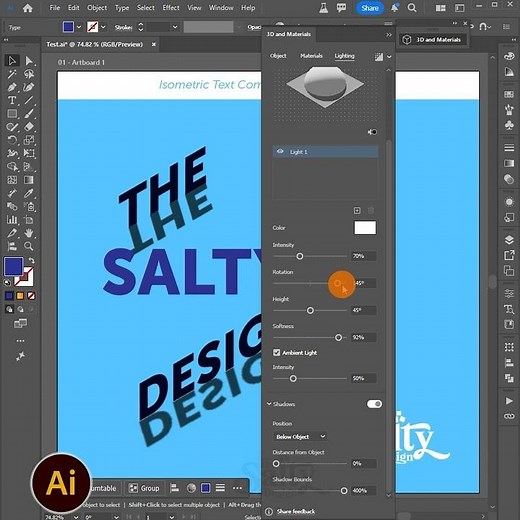Switch to the Object tab in 3D panel

(x=278, y=56)
